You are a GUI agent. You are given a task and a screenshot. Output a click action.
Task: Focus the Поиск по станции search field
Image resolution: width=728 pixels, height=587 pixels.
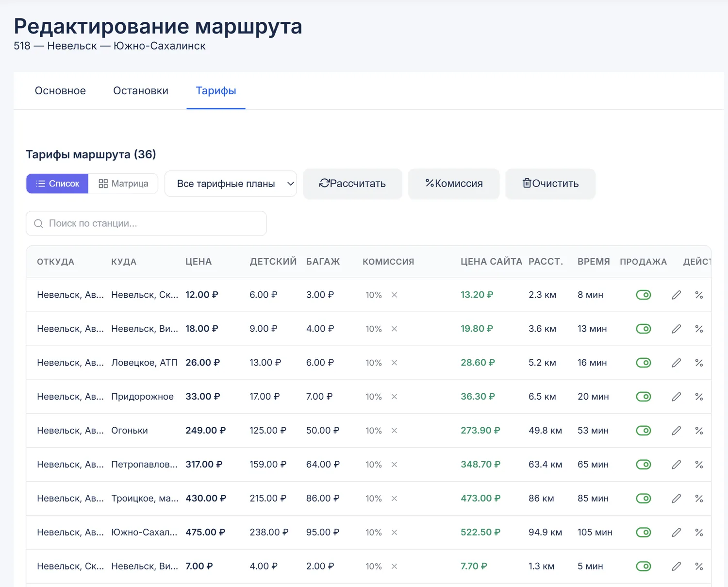[x=146, y=223]
